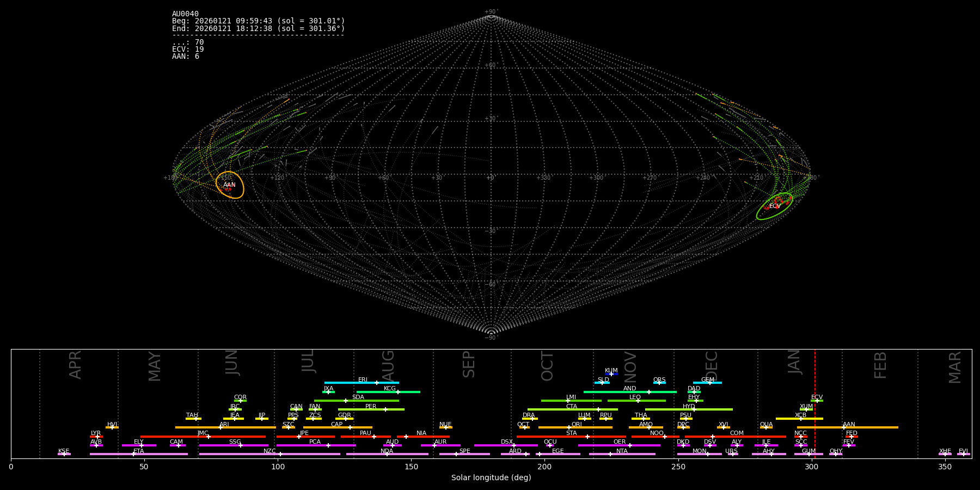The height and width of the screenshot is (490, 980).
Task: Click the GUM shower label in timeline
Action: (808, 451)
